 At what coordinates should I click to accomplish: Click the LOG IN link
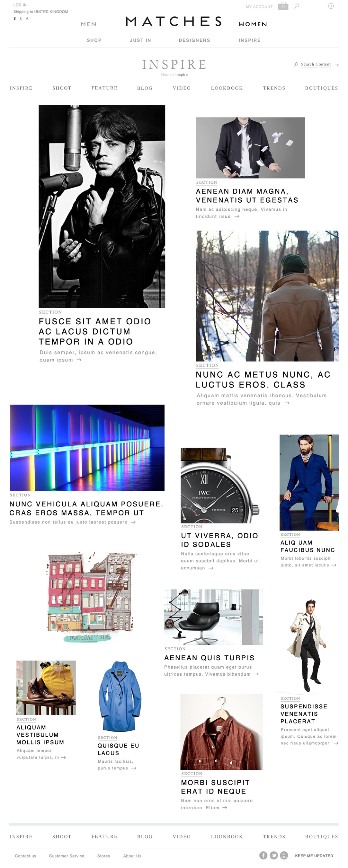click(x=20, y=5)
